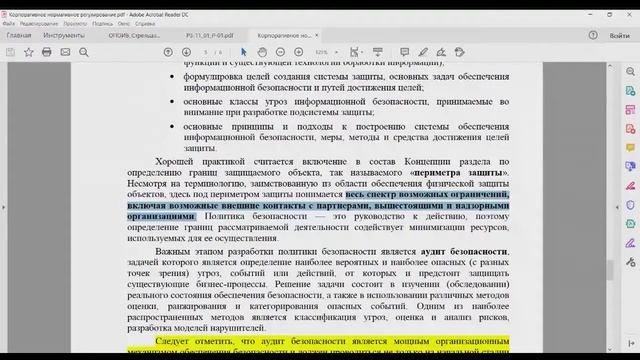
Task: Open the Sign document pen tool
Action: point(441,52)
